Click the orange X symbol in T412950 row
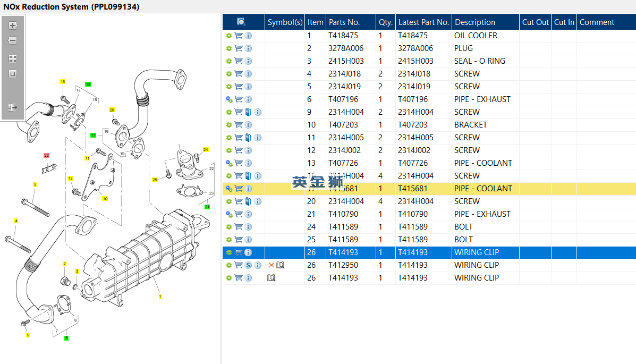Viewport: 636px width, 364px height. tap(272, 265)
